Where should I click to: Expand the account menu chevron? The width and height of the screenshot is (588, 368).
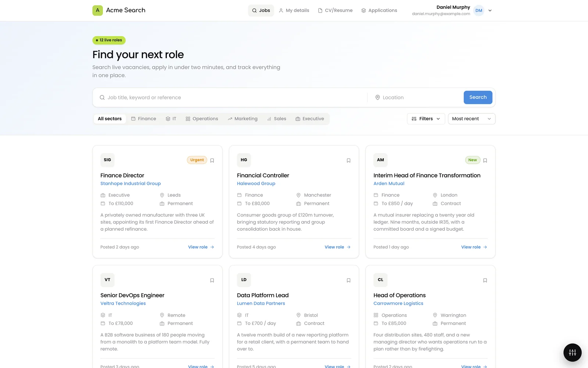(490, 11)
